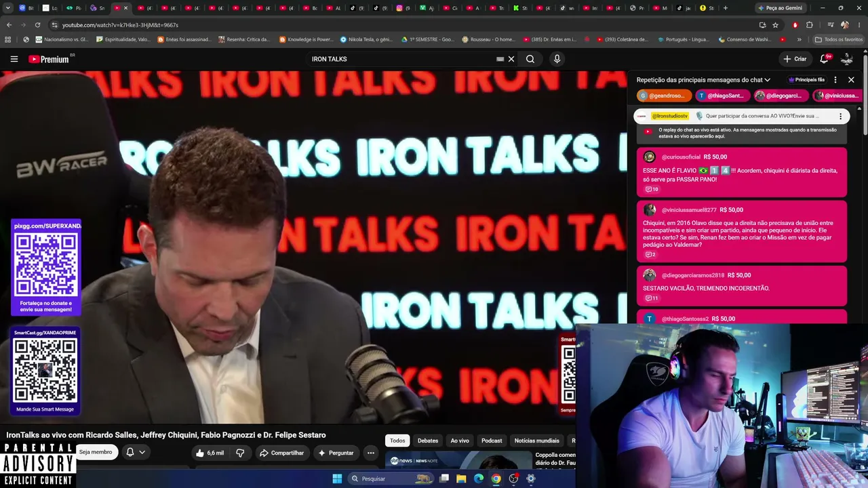Click the @diegogarciaramos2818 username in chat

coord(693,275)
